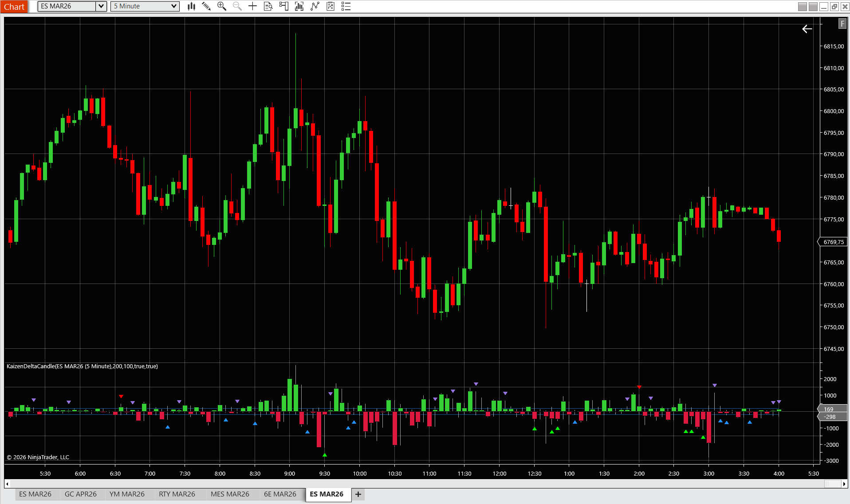850x504 pixels.
Task: Click the horizontal scrollbar right arrow
Action: tap(844, 484)
